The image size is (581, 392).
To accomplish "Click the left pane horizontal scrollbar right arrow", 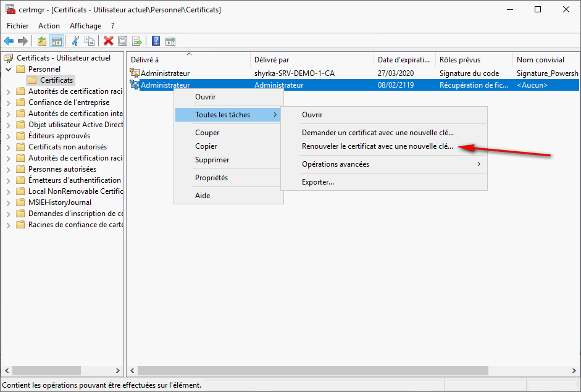I will 119,371.
